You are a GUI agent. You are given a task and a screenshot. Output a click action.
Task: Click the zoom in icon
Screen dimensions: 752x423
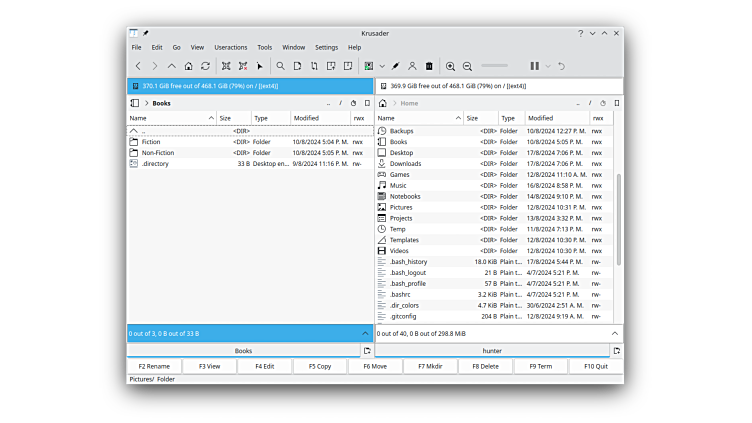coord(450,66)
